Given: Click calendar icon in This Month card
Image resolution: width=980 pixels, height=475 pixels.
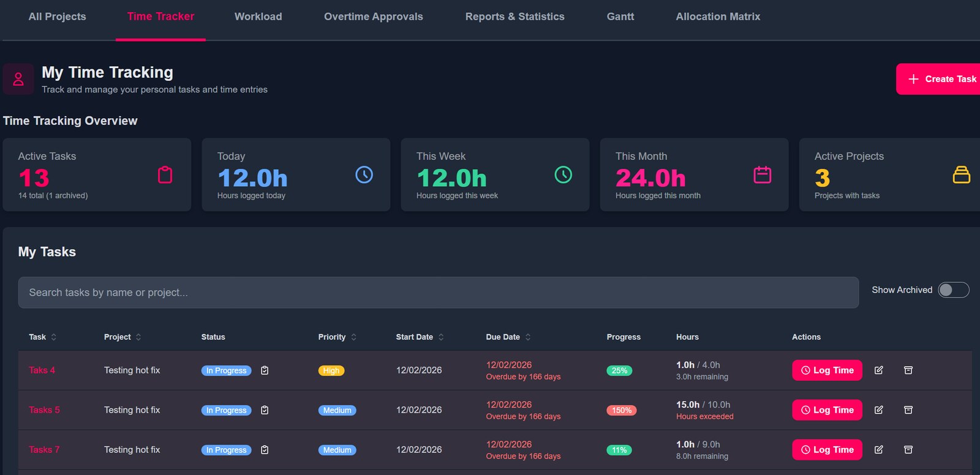Looking at the screenshot, I should coord(762,174).
